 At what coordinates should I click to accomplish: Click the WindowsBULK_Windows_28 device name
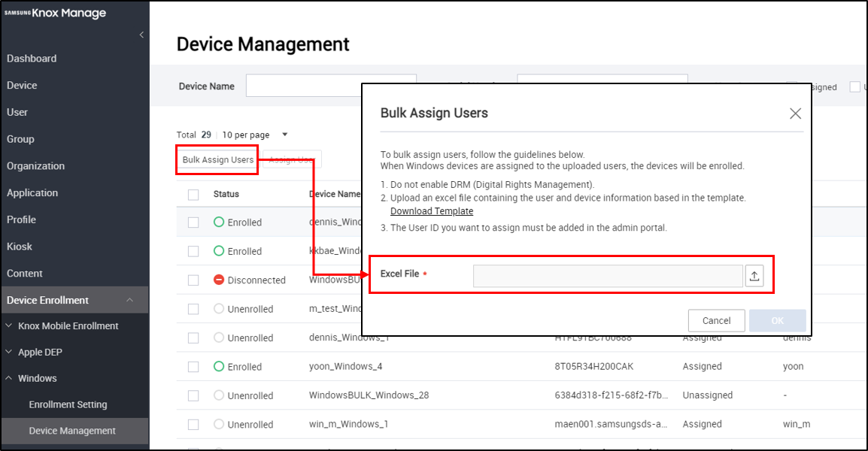369,395
